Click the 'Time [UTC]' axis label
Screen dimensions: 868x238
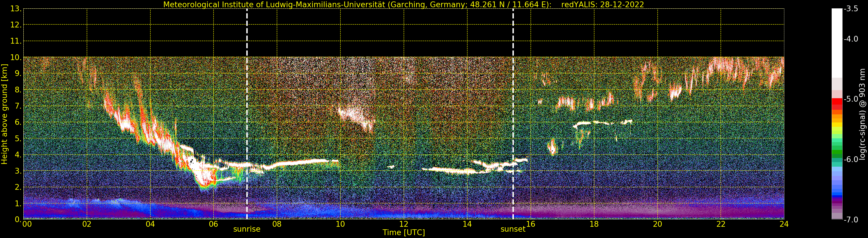tap(404, 233)
